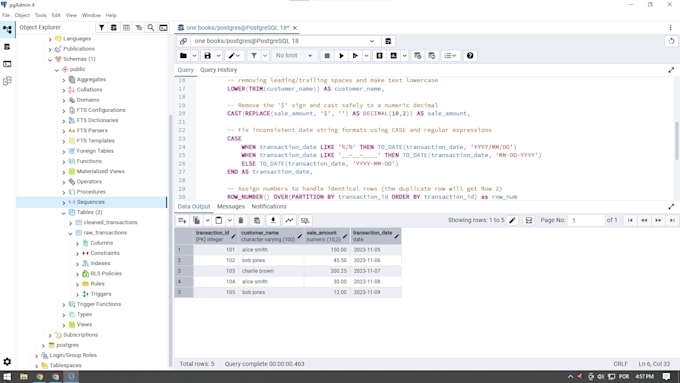Collapse the Tables (2) tree node
Image resolution: width=680 pixels, height=383 pixels.
63,213
